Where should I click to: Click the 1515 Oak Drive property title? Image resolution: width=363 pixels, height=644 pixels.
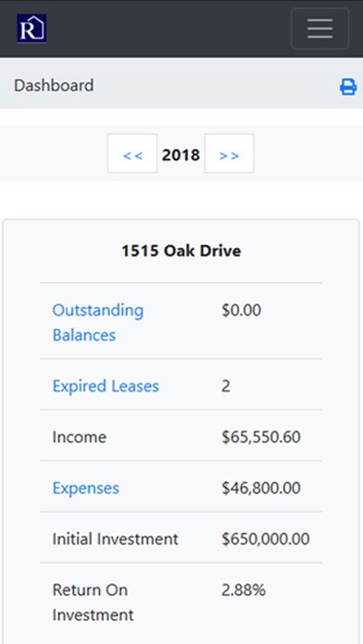181,251
